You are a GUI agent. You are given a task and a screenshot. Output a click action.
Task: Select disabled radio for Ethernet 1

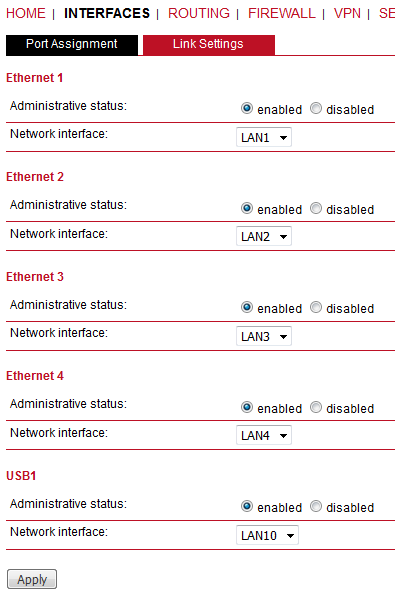click(x=316, y=108)
